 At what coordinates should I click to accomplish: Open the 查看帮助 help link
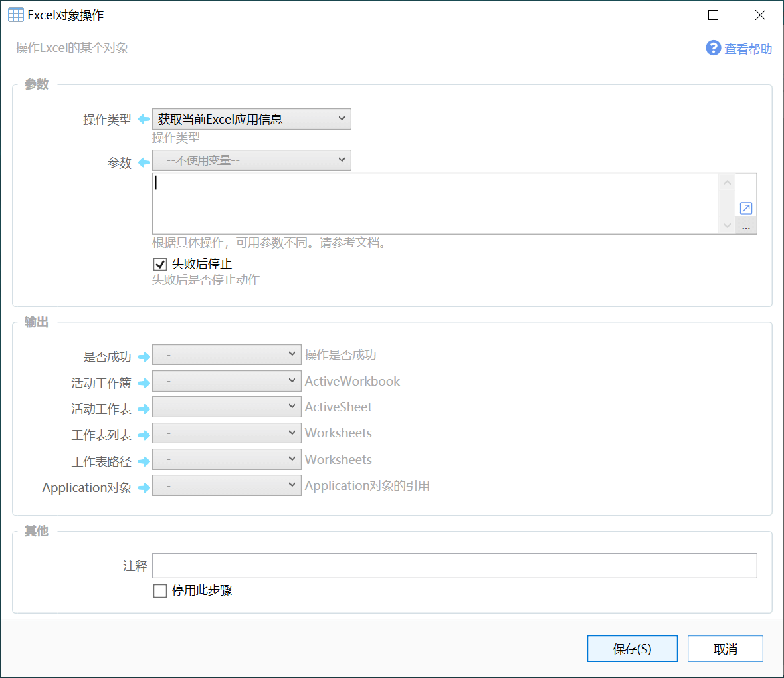748,49
